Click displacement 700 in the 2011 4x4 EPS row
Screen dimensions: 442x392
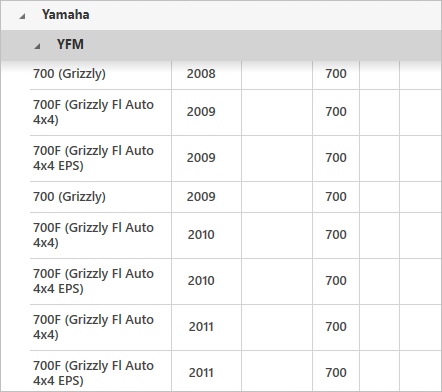336,373
